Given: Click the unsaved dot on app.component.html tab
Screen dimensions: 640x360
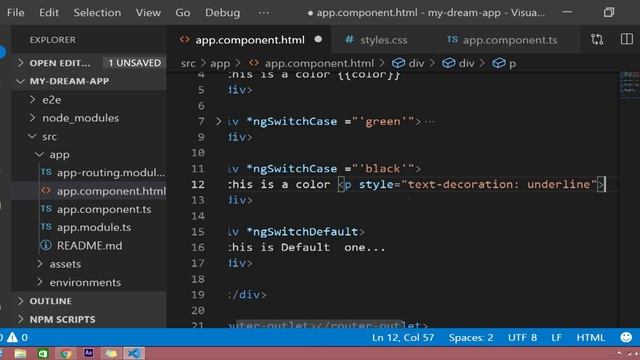Looking at the screenshot, I should tap(318, 40).
